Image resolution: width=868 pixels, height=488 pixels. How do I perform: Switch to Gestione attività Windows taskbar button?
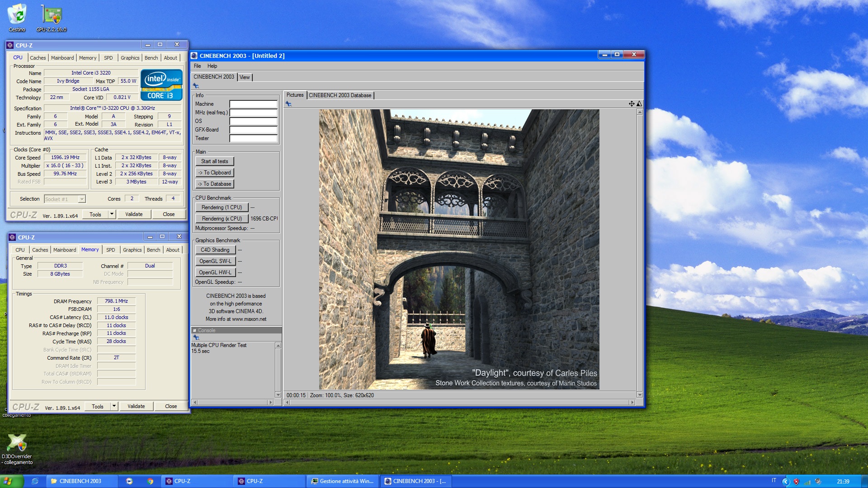[x=342, y=481]
